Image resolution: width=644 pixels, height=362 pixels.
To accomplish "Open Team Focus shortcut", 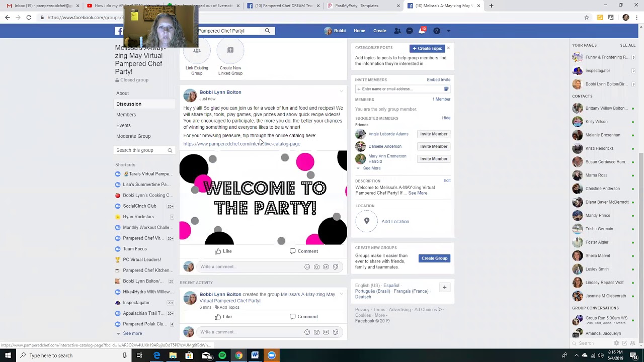I will pyautogui.click(x=135, y=249).
